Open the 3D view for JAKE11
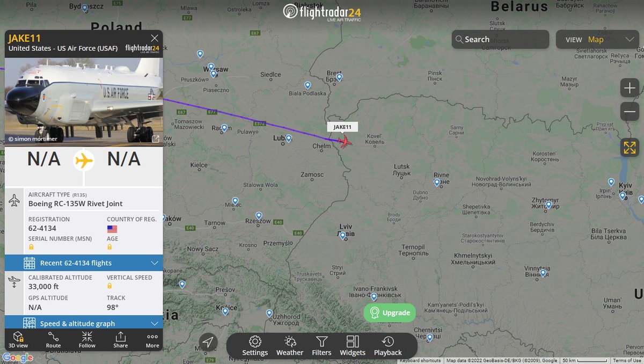The image size is (644, 364). 18,340
